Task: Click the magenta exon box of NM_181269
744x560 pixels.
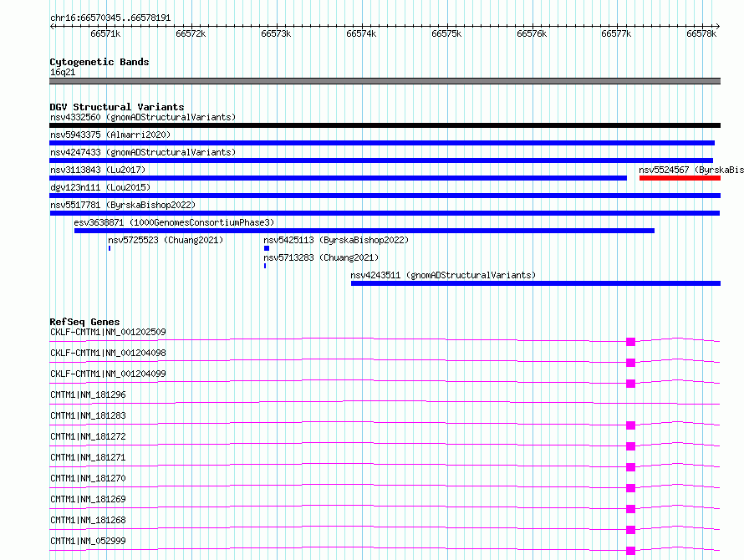Action: [630, 509]
